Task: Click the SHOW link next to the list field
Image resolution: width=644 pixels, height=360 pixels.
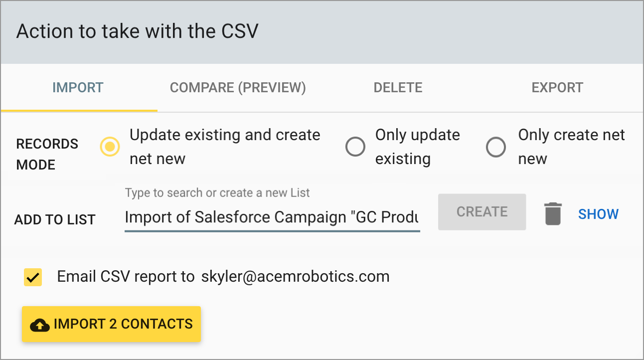Action: click(598, 213)
